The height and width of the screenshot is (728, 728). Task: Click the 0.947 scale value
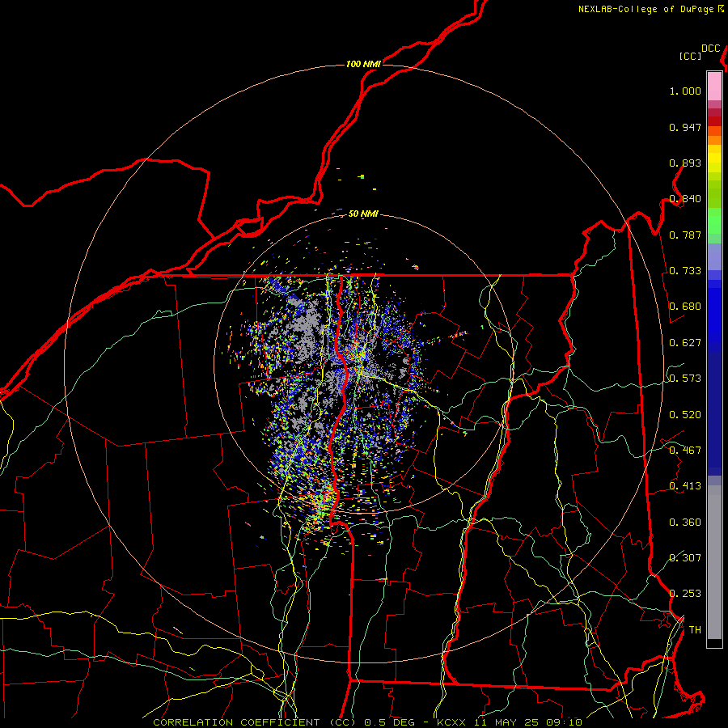(685, 127)
